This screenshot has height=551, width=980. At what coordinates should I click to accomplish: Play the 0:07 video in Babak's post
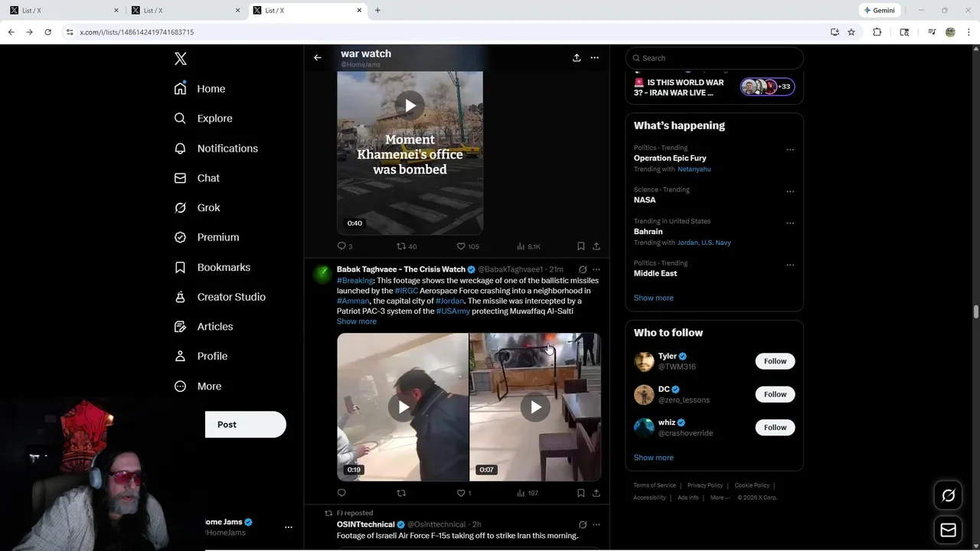[535, 407]
